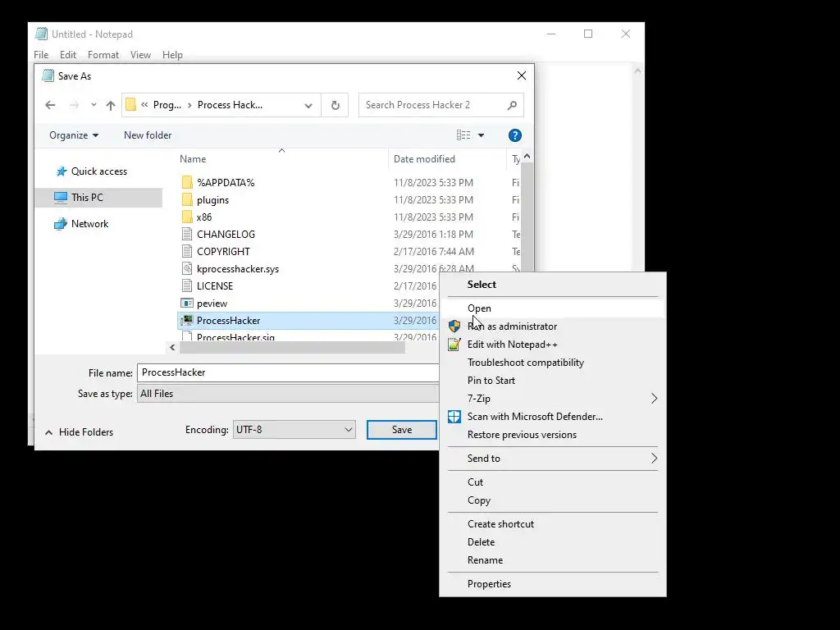Click File name input field
This screenshot has height=630, width=840.
point(288,373)
